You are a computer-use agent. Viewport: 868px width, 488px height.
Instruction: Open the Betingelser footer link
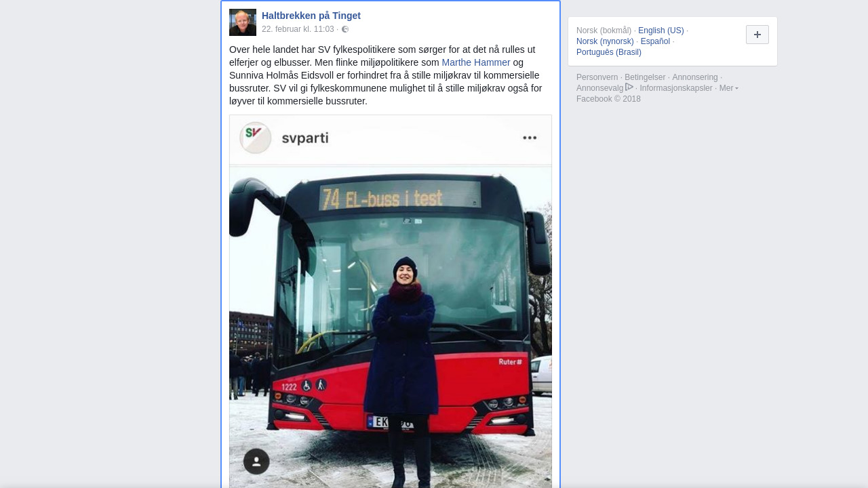click(645, 77)
